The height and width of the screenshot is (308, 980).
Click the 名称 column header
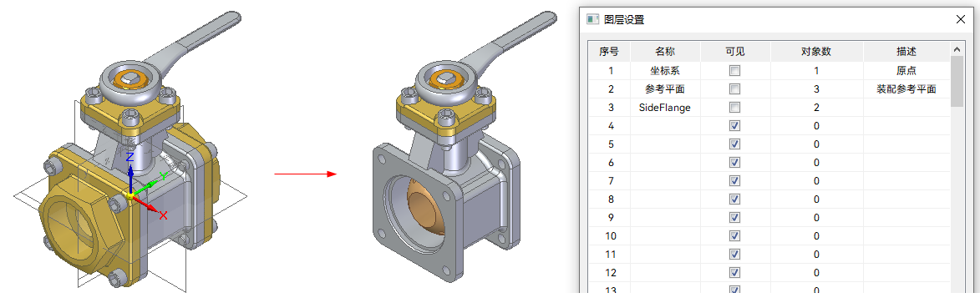point(665,52)
